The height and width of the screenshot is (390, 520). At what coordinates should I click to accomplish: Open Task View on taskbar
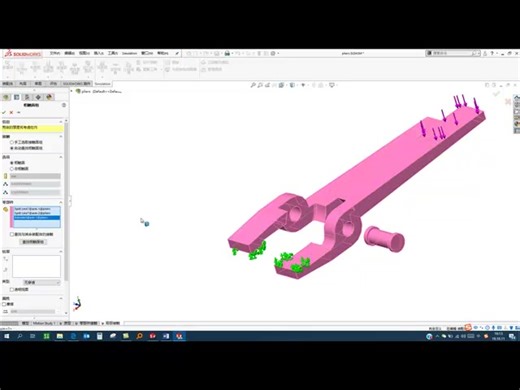(33, 336)
